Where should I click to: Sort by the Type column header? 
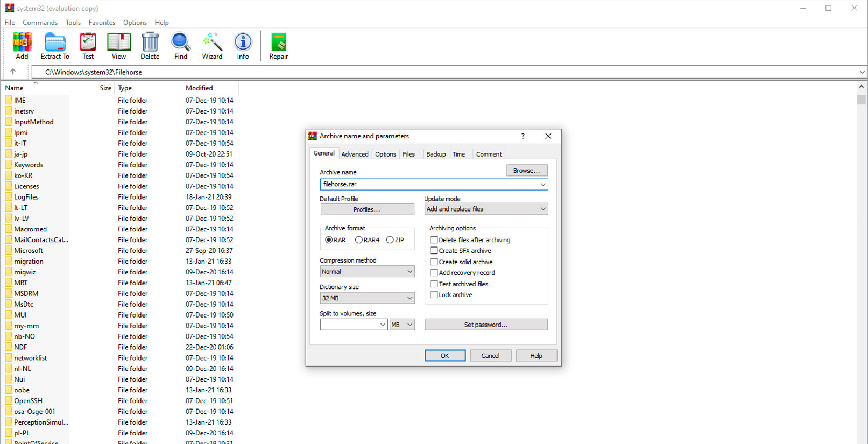coord(148,88)
